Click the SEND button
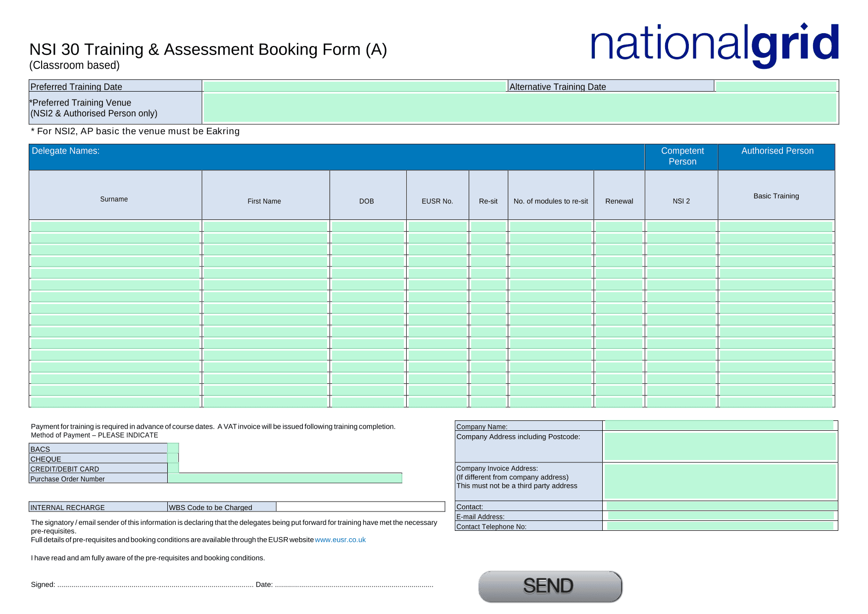This screenshot has width=868, height=614. (x=550, y=586)
